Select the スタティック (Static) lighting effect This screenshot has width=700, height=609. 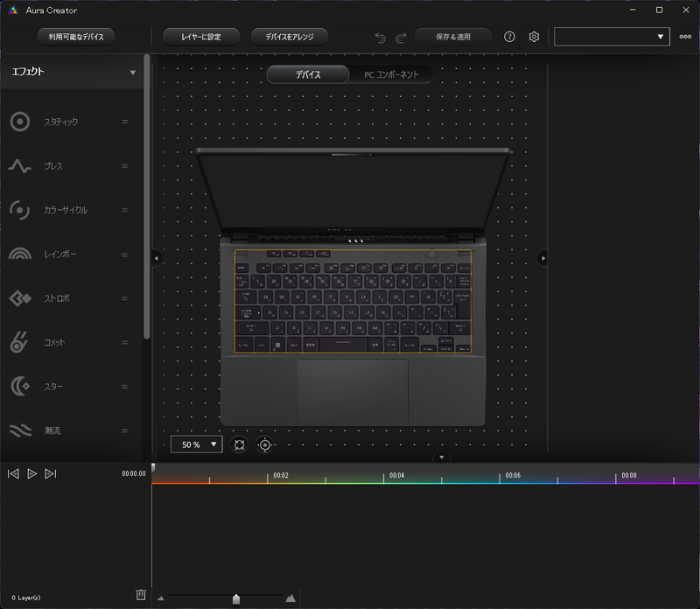19,122
